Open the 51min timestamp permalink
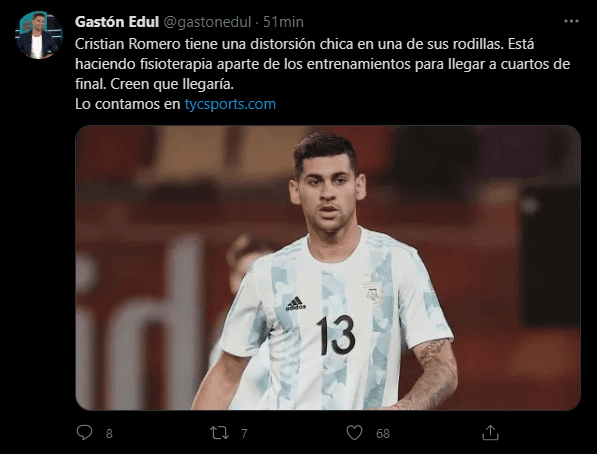Screen dimensions: 597x454 click(x=283, y=22)
